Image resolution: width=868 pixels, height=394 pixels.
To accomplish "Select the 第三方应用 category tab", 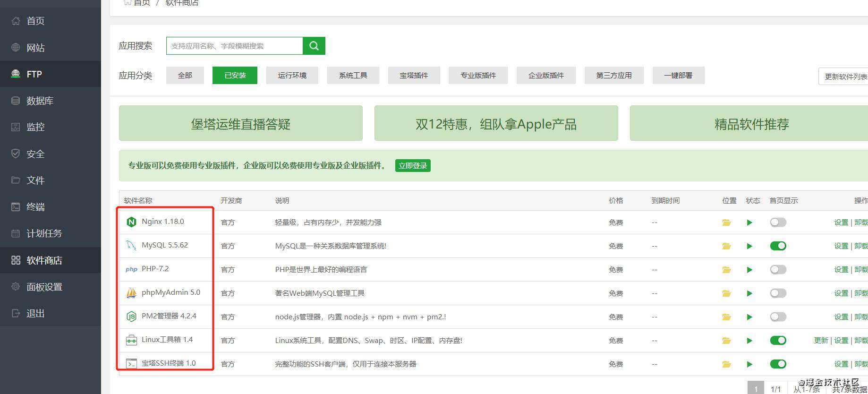I will [x=614, y=76].
